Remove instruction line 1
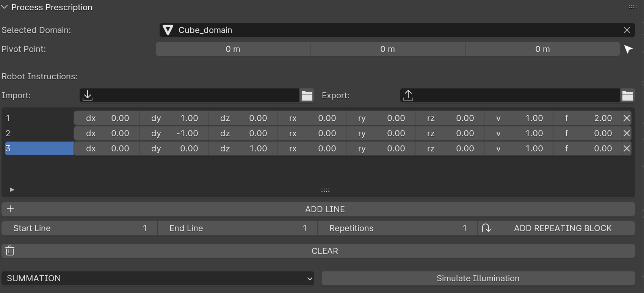The height and width of the screenshot is (293, 644). pyautogui.click(x=627, y=118)
